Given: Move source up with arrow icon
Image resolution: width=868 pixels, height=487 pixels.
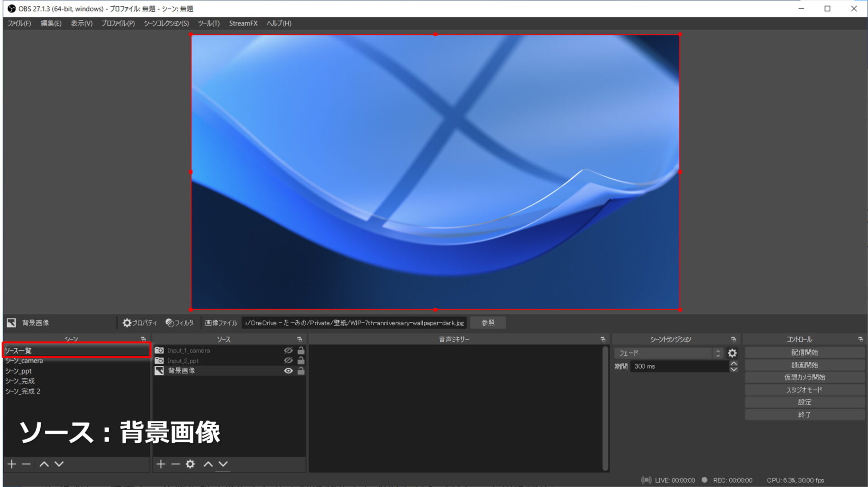Looking at the screenshot, I should (208, 464).
